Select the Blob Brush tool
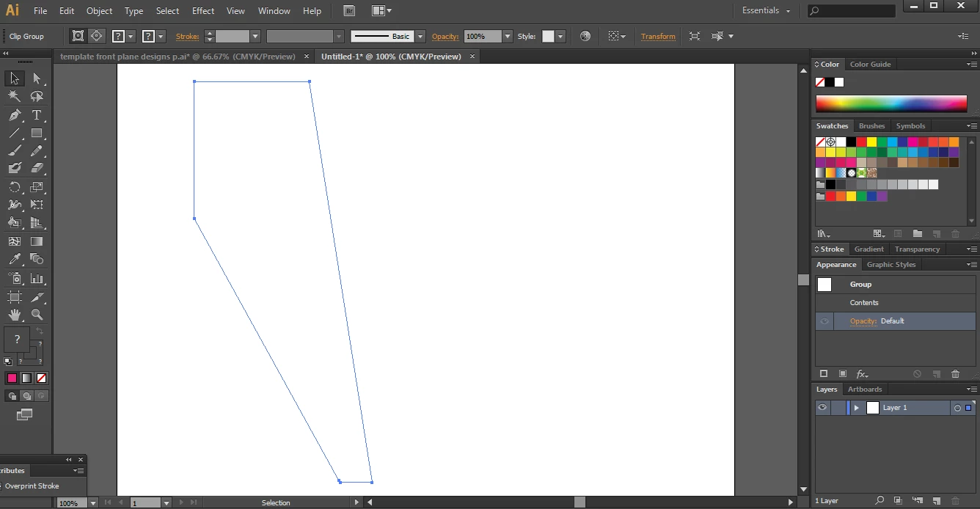Image resolution: width=980 pixels, height=509 pixels. point(15,169)
